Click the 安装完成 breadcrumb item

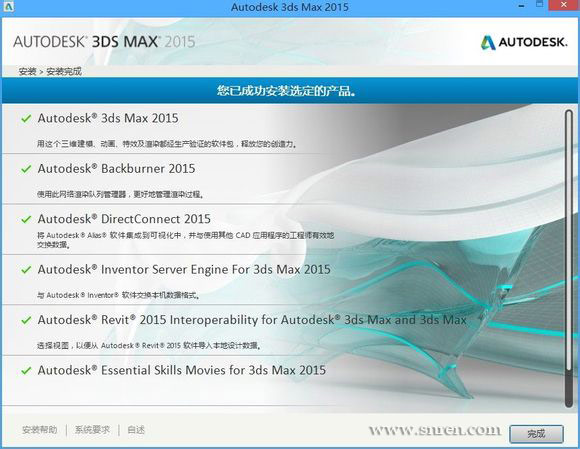(x=64, y=71)
